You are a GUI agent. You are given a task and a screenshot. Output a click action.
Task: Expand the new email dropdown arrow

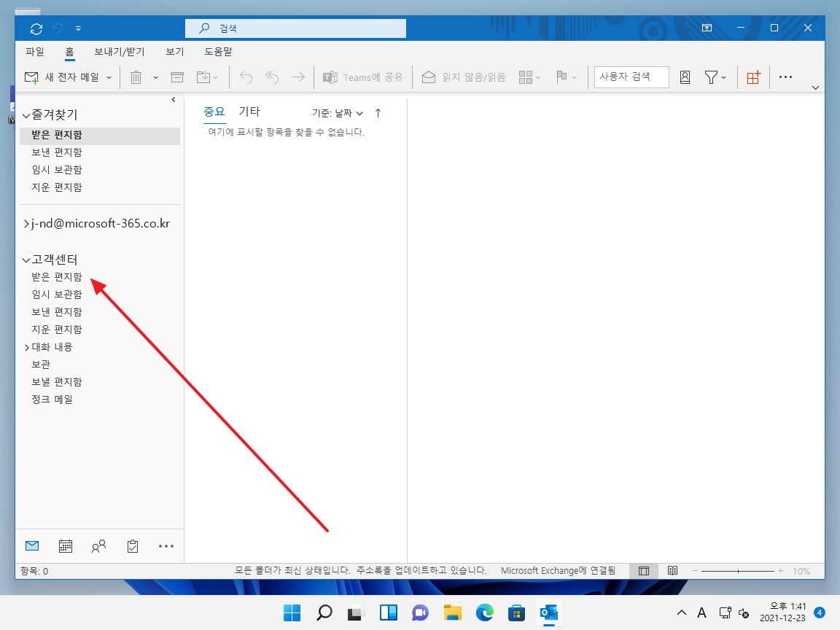(109, 78)
